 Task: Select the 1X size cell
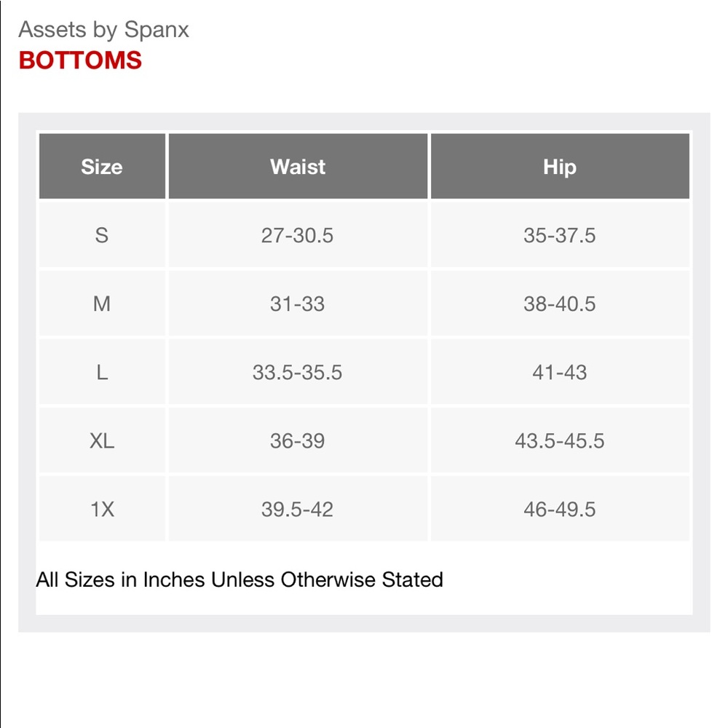pos(102,509)
